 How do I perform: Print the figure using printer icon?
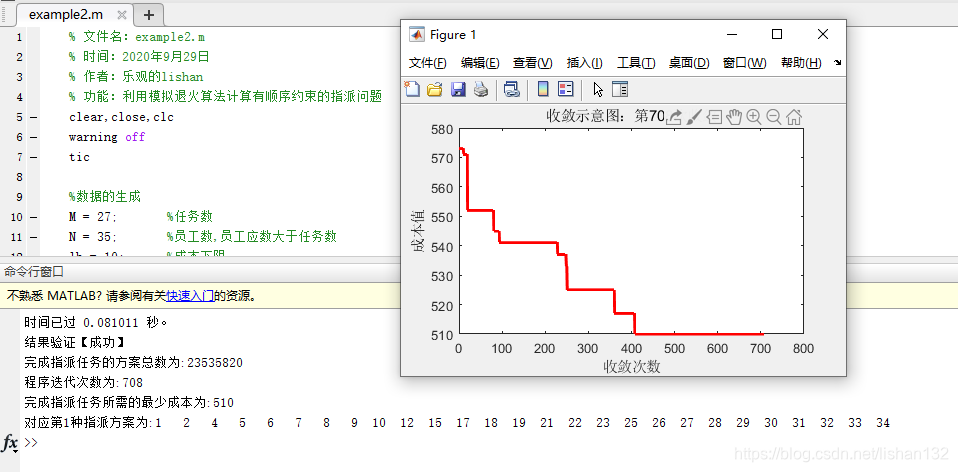(481, 90)
